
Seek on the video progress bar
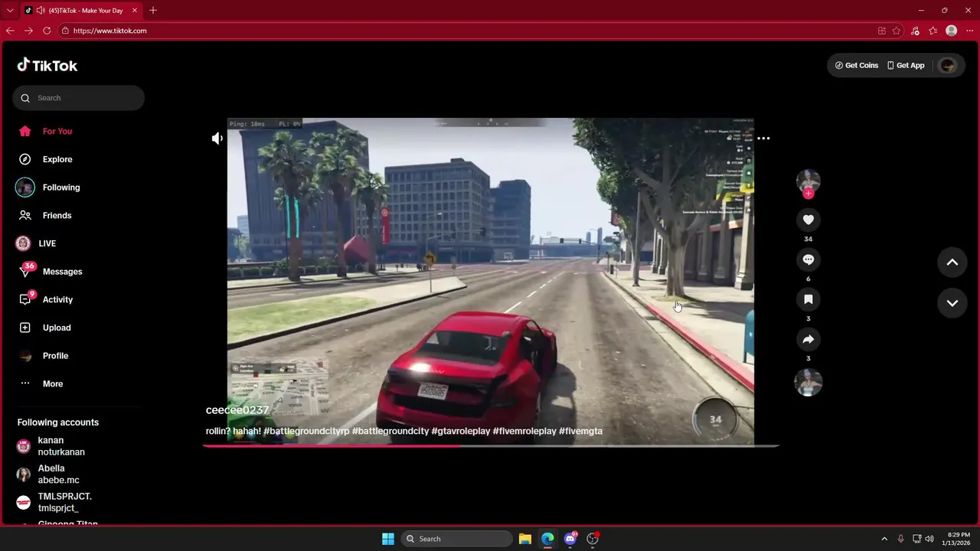[491, 445]
